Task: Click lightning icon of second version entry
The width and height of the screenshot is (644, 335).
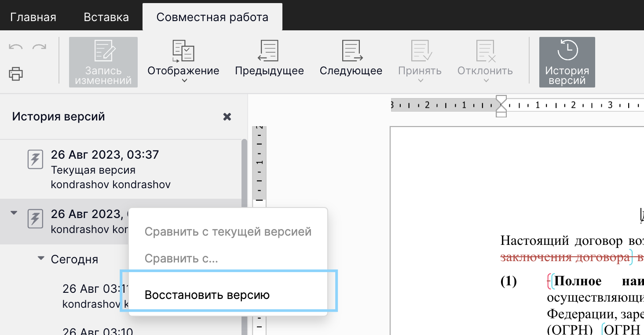Action: 36,218
